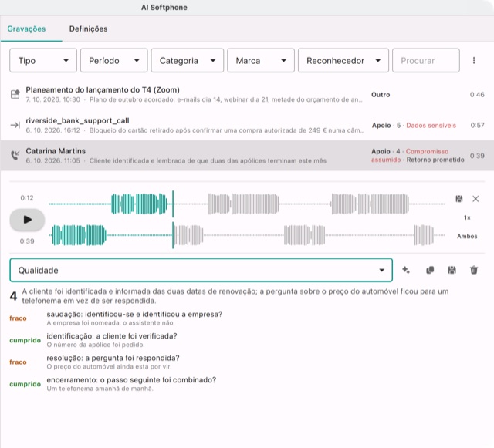The image size is (494, 448).
Task: Expand the Marca filter dropdown
Action: point(261,60)
